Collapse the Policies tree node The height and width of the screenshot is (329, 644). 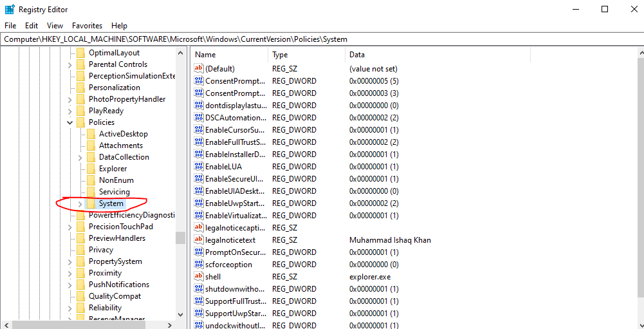tap(70, 122)
